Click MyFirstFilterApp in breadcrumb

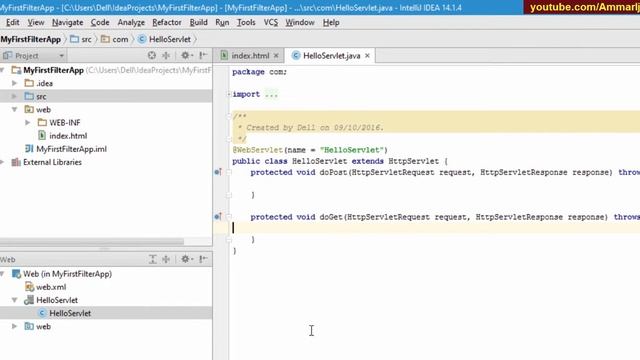[x=31, y=39]
